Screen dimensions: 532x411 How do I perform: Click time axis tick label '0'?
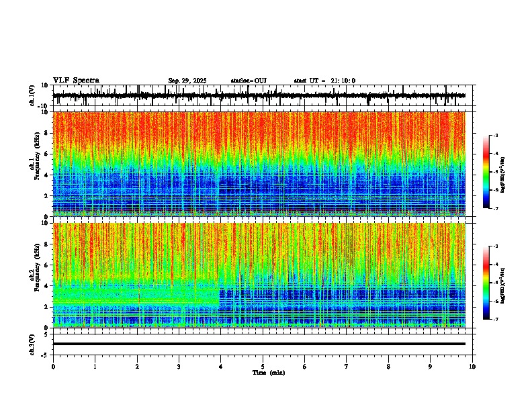[53, 367]
